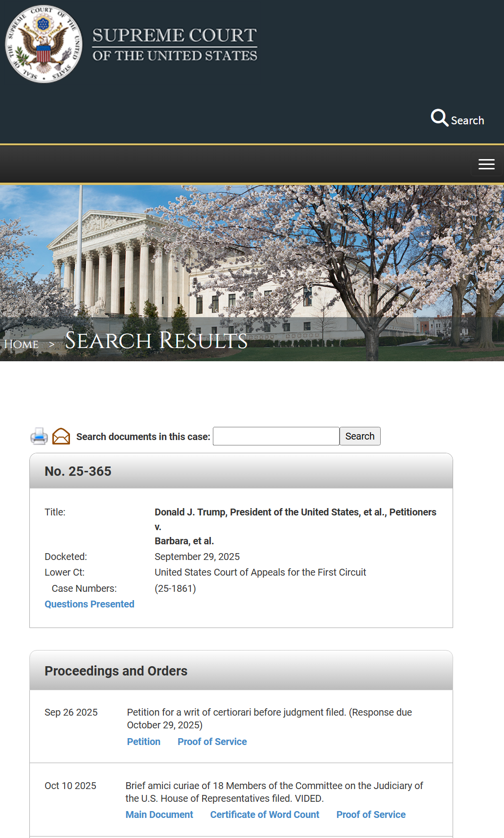Screen dimensions: 504x838
Task: Open Sep 26 Proof of Service link
Action: [x=212, y=742]
